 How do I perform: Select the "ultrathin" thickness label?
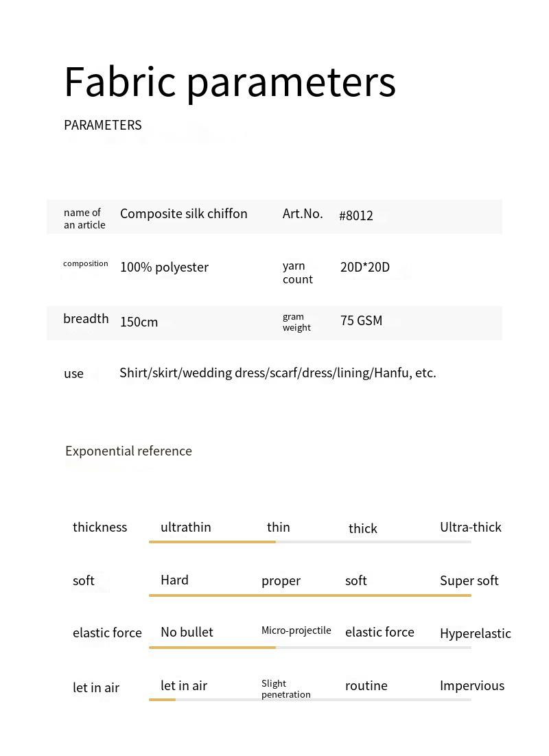[x=186, y=527]
